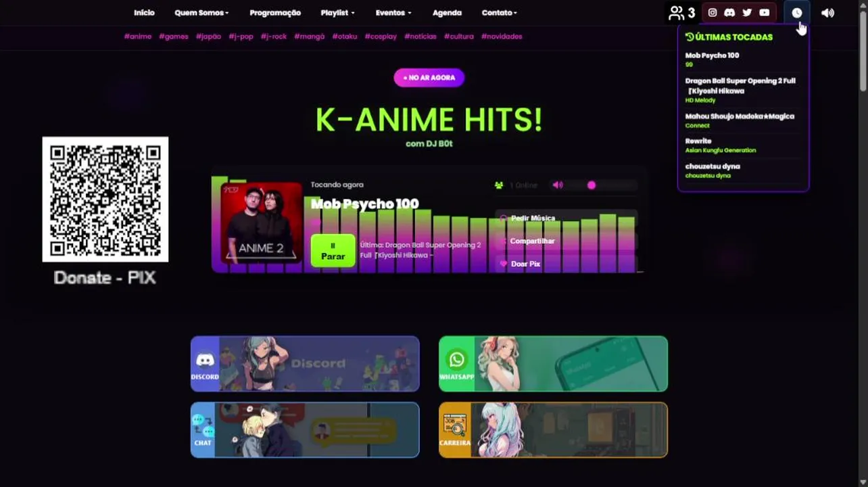This screenshot has height=487, width=868.
Task: Click the Últimas Tocadas history icon
Action: click(690, 37)
